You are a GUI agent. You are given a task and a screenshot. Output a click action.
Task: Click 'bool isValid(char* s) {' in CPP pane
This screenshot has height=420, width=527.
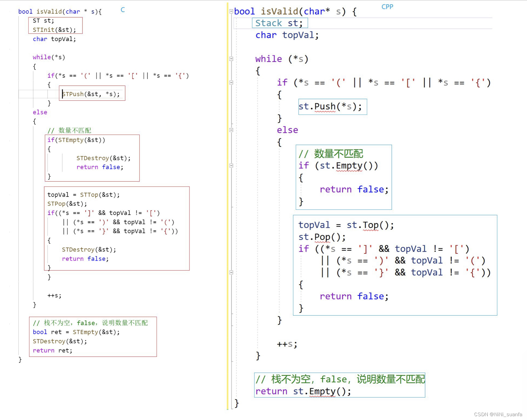[x=295, y=12]
